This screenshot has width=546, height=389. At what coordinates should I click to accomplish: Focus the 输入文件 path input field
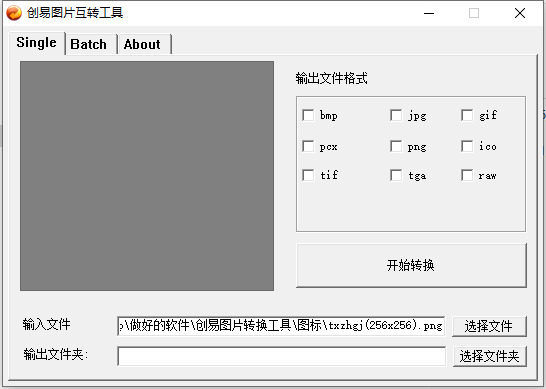[x=281, y=326]
